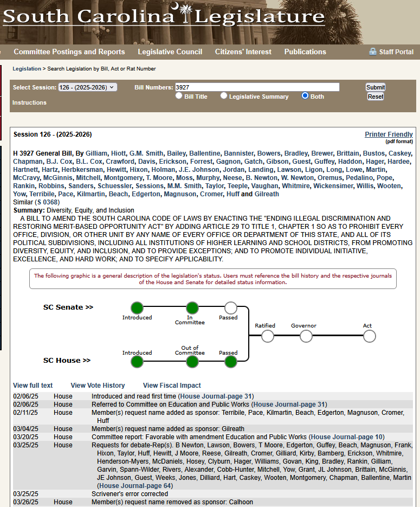Select the Both radio button
This screenshot has height=507, width=420.
(305, 96)
